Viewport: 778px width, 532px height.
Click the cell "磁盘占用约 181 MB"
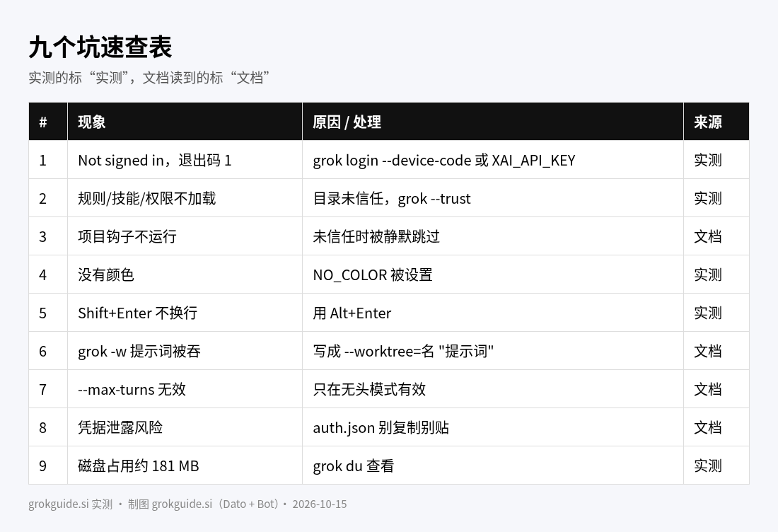point(185,466)
